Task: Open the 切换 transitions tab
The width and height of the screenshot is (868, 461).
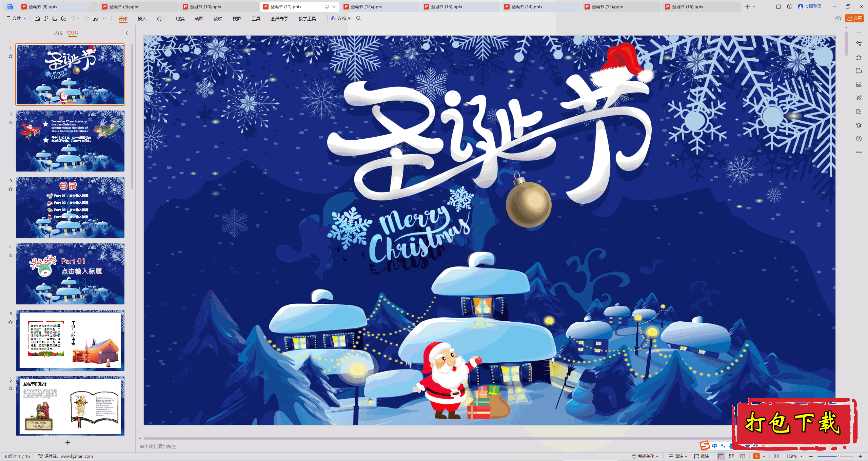Action: pos(180,19)
